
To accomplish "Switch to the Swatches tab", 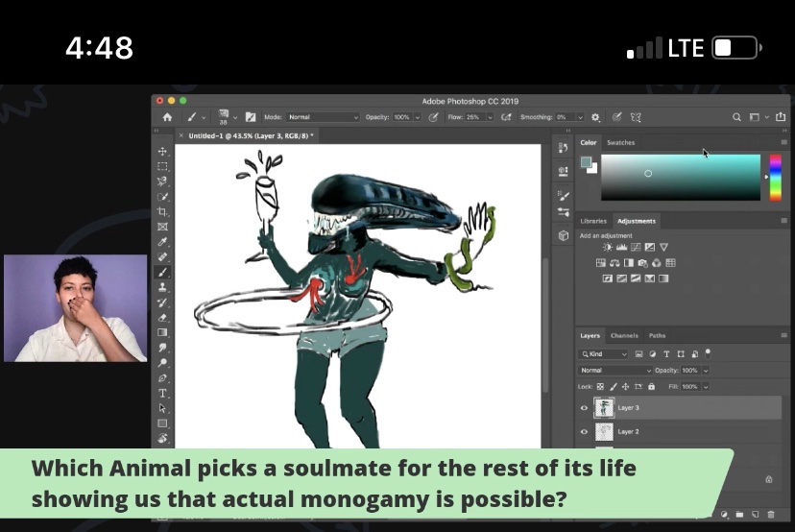I will 620,142.
